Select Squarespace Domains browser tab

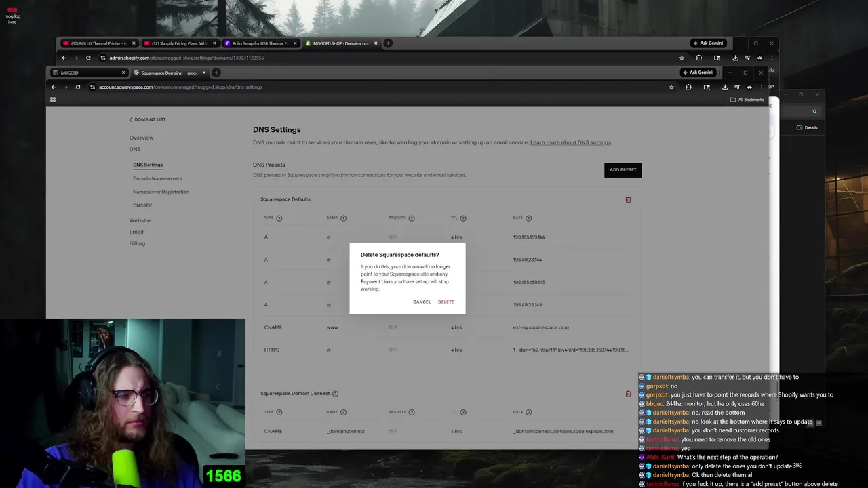[x=169, y=73]
